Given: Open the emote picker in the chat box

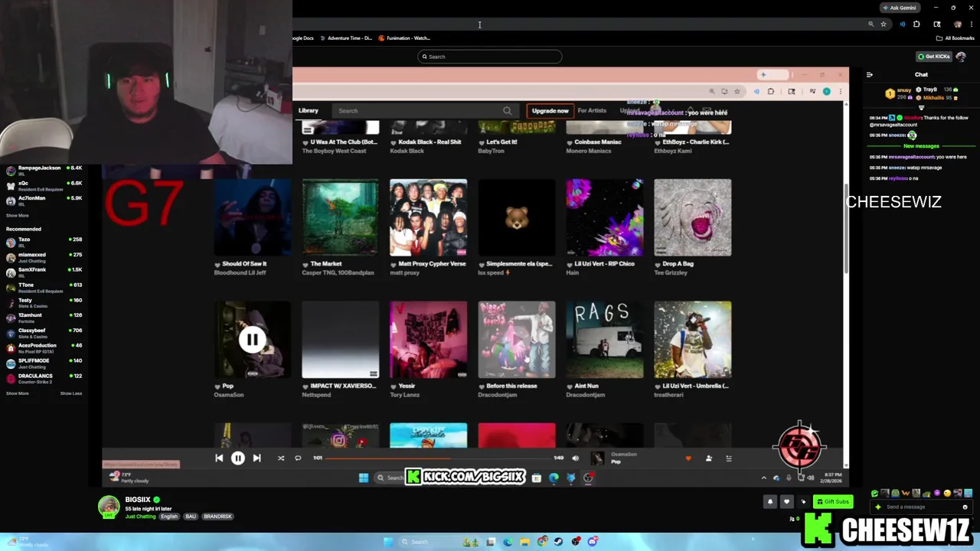Looking at the screenshot, I should [965, 507].
